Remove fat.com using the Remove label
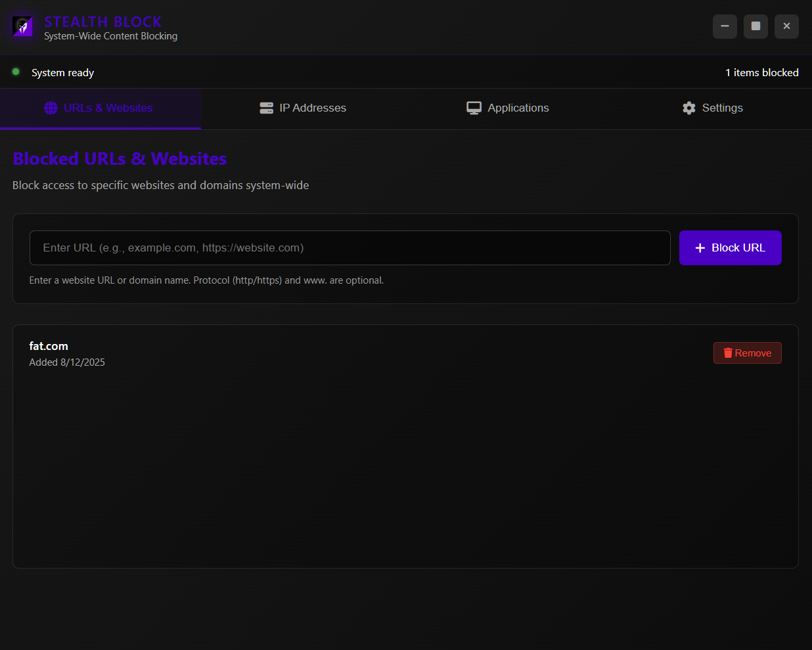This screenshot has height=650, width=812. pos(753,353)
